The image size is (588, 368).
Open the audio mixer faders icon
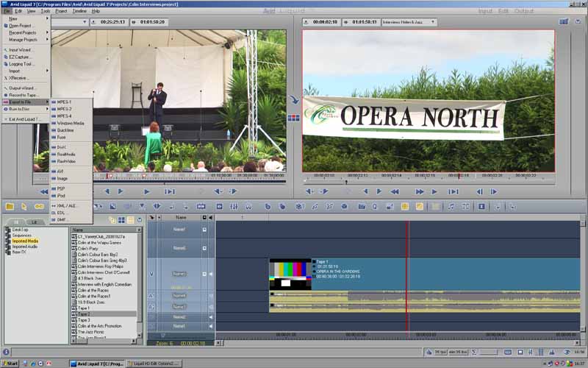[x=234, y=207]
